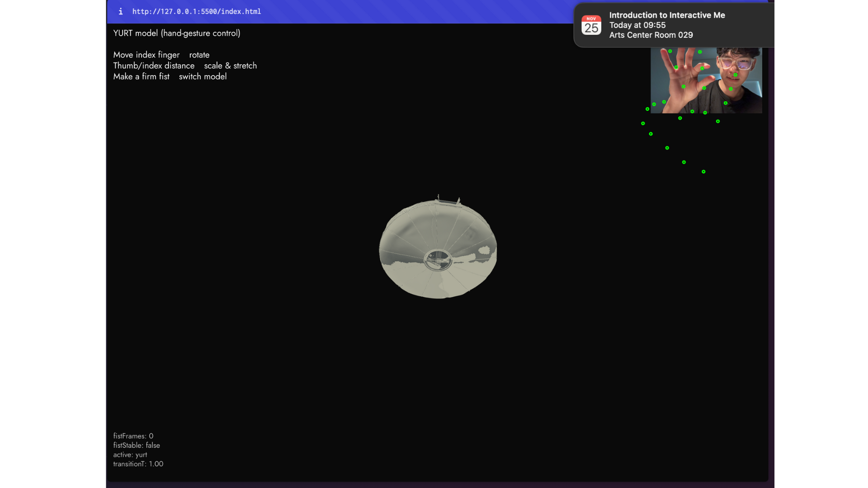Click the webcam hand-tracking preview thumbnail

[x=706, y=80]
